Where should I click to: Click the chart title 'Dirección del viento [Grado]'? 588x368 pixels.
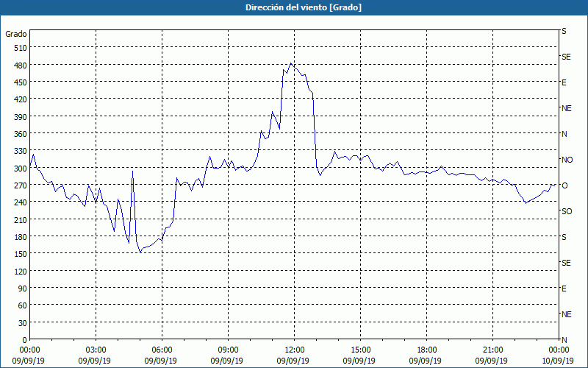(x=304, y=7)
